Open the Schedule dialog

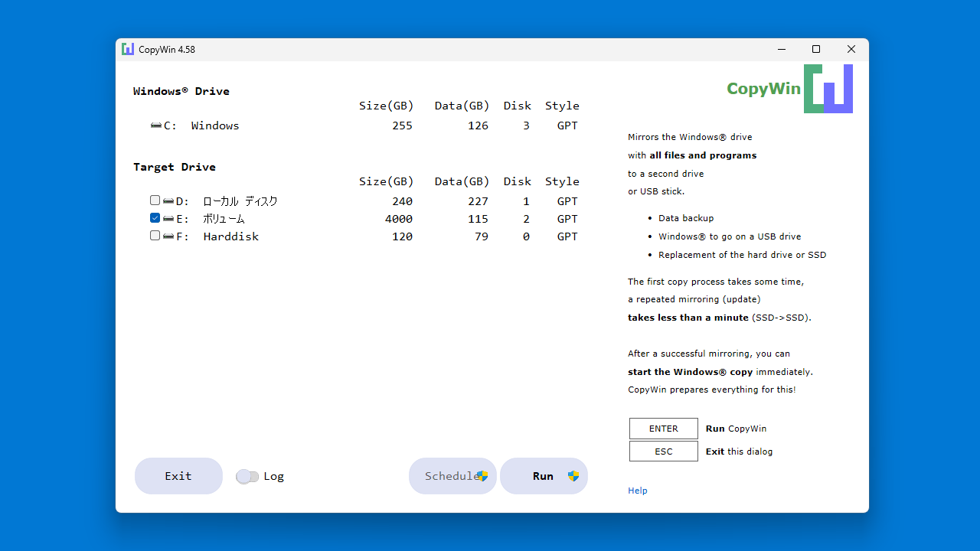(x=452, y=476)
